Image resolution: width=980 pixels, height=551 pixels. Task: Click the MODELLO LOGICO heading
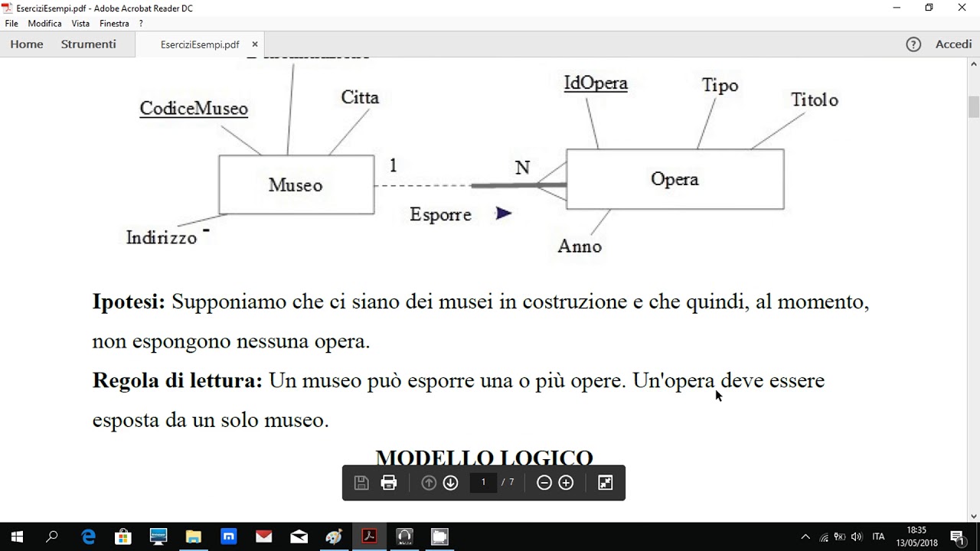pyautogui.click(x=485, y=458)
